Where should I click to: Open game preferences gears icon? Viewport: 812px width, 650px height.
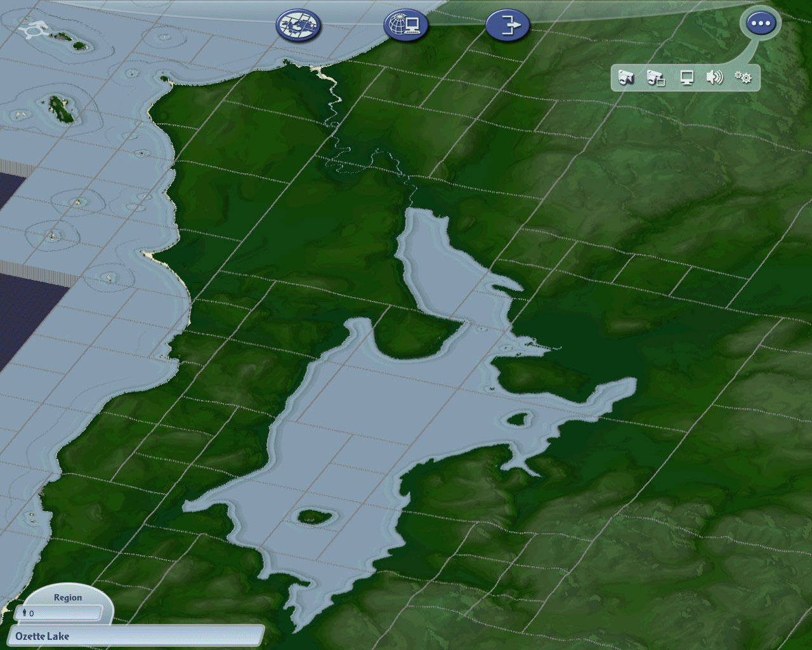(x=743, y=77)
